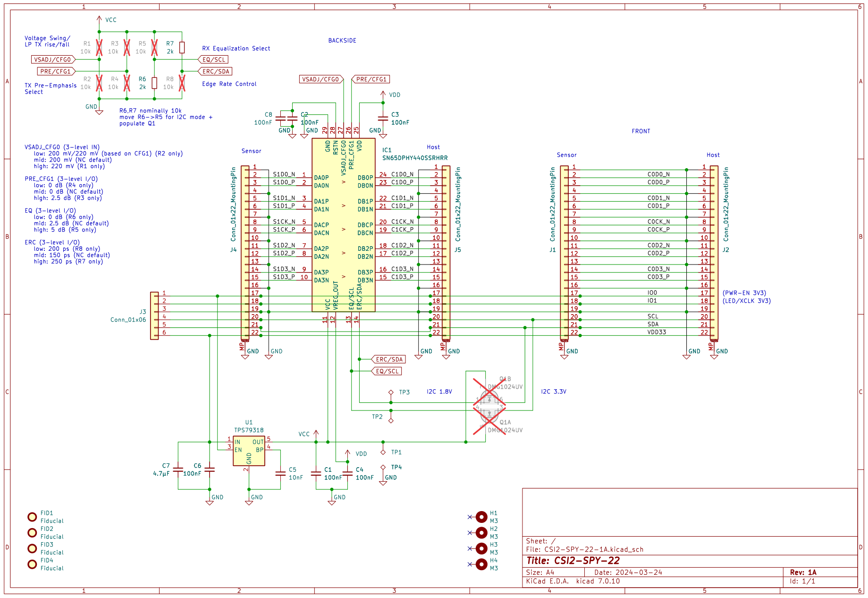This screenshot has width=868, height=598.
Task: Click the 'Edge Rate Control' note
Action: [229, 84]
